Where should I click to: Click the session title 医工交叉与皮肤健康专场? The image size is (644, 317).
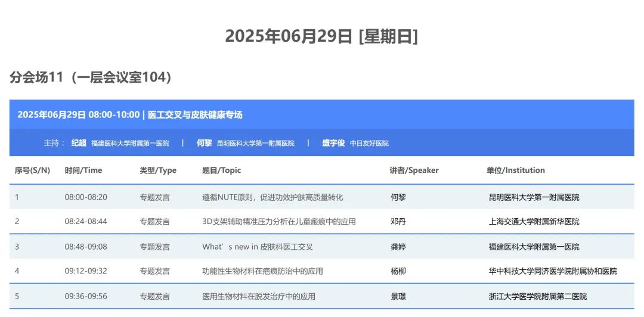[x=195, y=114]
